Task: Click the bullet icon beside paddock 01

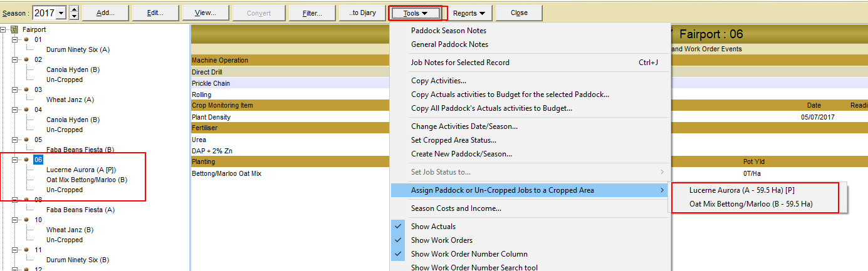Action: 26,39
